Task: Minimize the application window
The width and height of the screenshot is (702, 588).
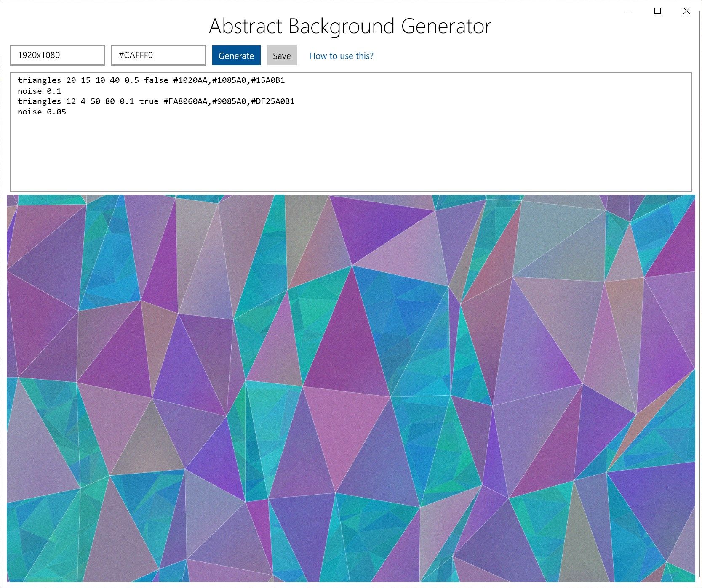Action: pos(629,11)
